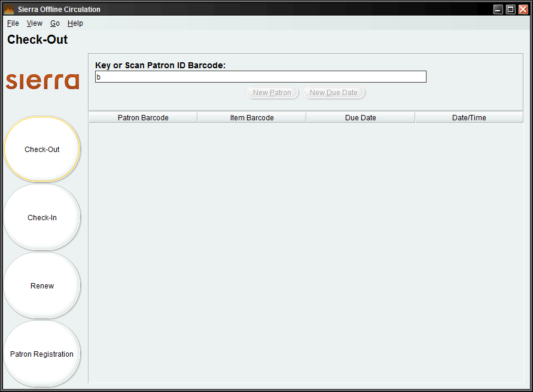
Task: Click the New Due Date button
Action: (x=333, y=93)
